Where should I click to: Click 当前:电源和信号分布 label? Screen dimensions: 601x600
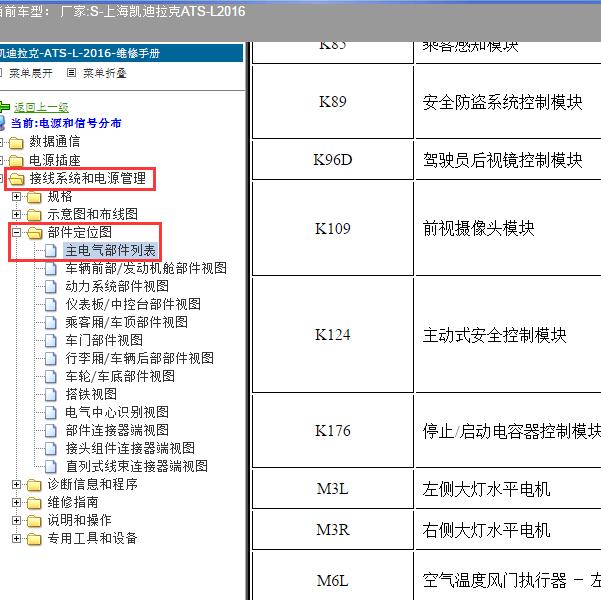(x=66, y=123)
